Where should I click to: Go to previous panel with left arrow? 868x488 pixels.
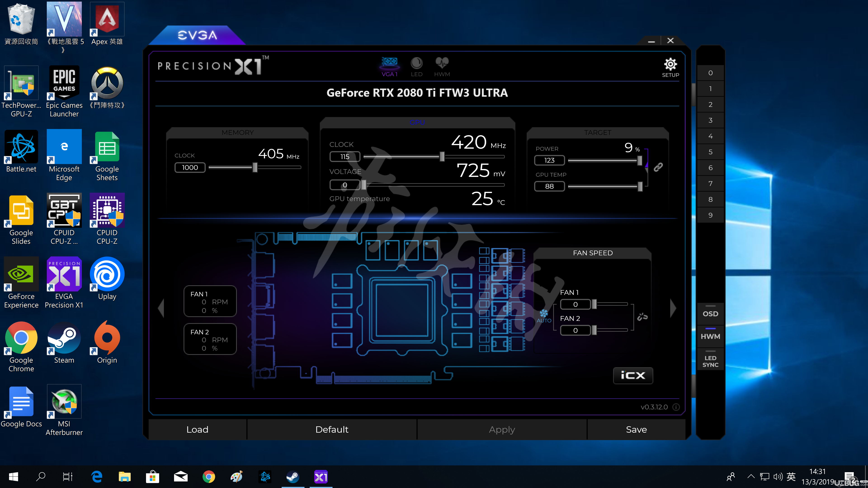click(161, 308)
